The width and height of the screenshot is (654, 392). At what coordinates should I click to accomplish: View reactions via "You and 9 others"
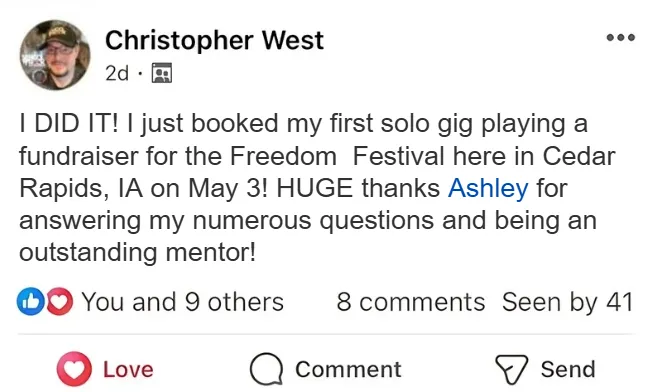(x=183, y=302)
